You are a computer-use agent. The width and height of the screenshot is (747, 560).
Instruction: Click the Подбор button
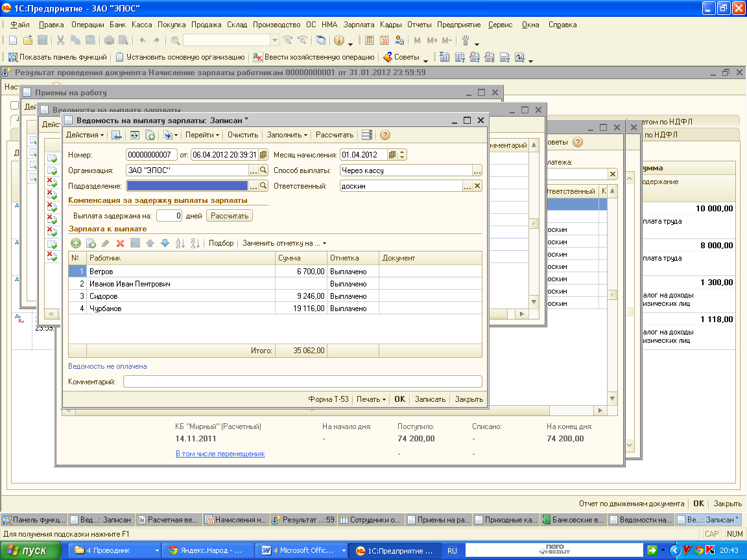[221, 243]
